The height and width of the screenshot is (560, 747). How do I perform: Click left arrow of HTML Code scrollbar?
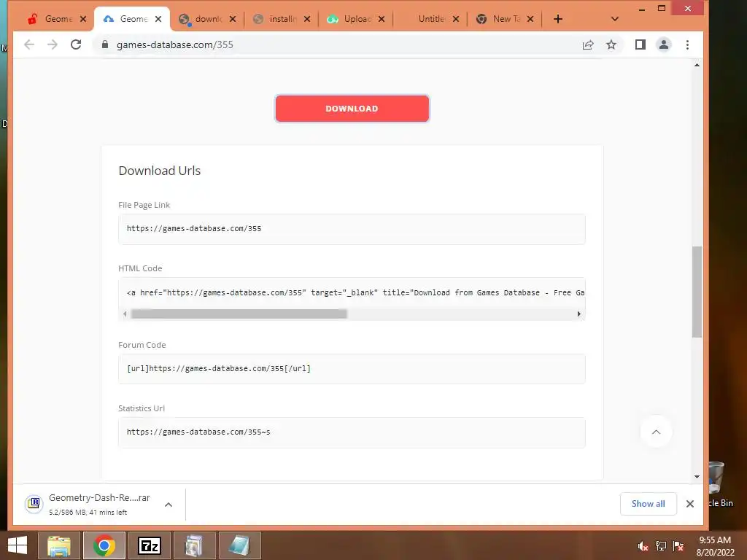click(x=124, y=314)
